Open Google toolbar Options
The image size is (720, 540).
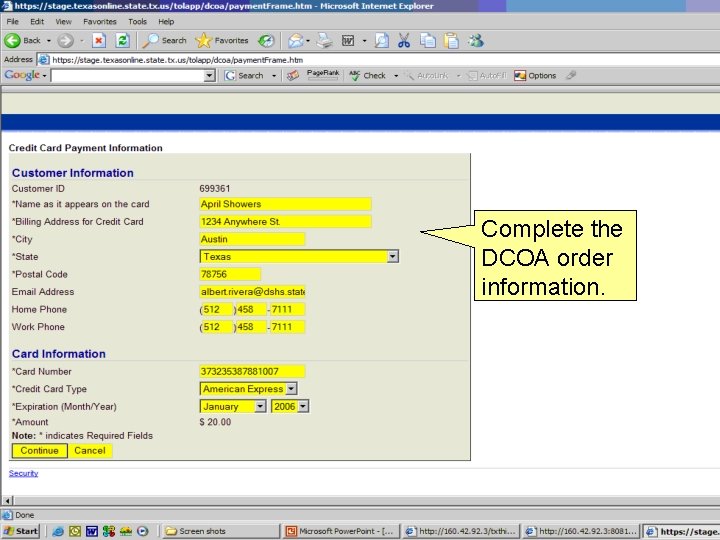(535, 75)
